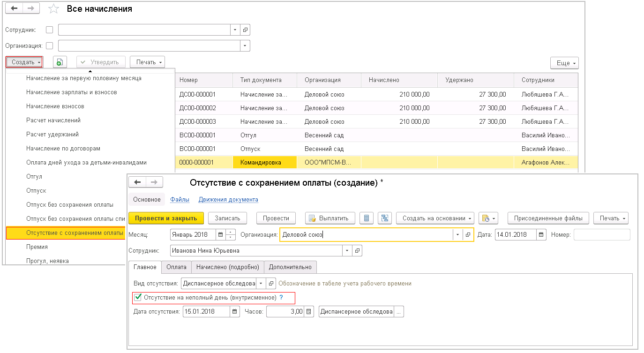Open Создать на основании dropdown
This screenshot has width=644, height=353.
click(x=435, y=218)
